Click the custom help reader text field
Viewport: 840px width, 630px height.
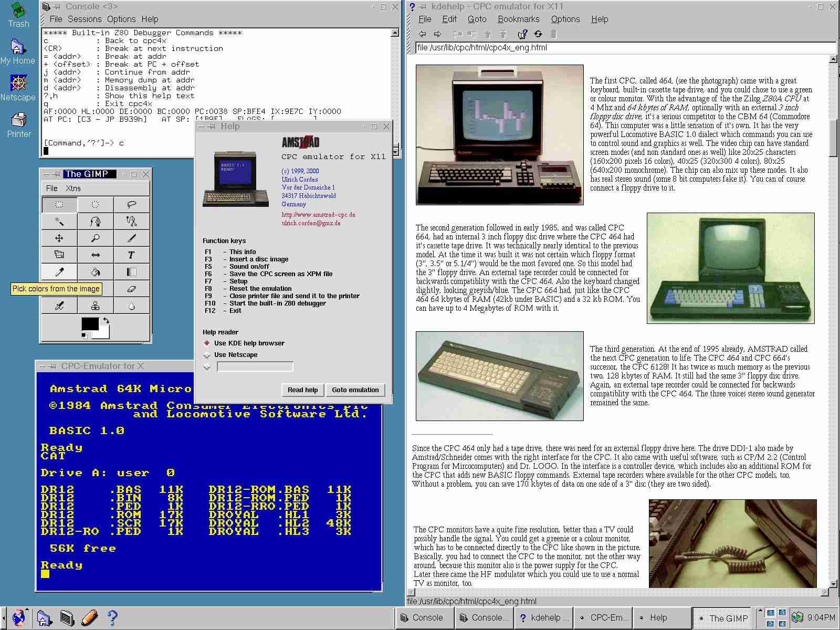pyautogui.click(x=255, y=366)
